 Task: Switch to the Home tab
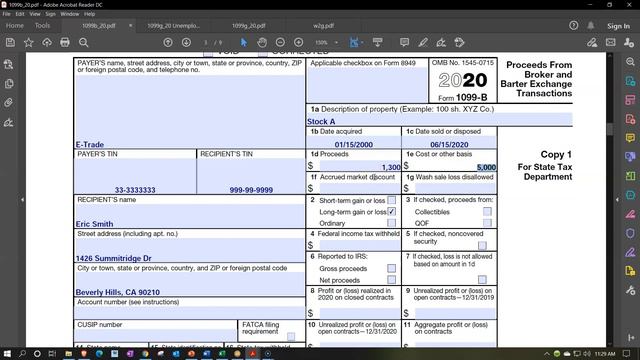(x=15, y=25)
